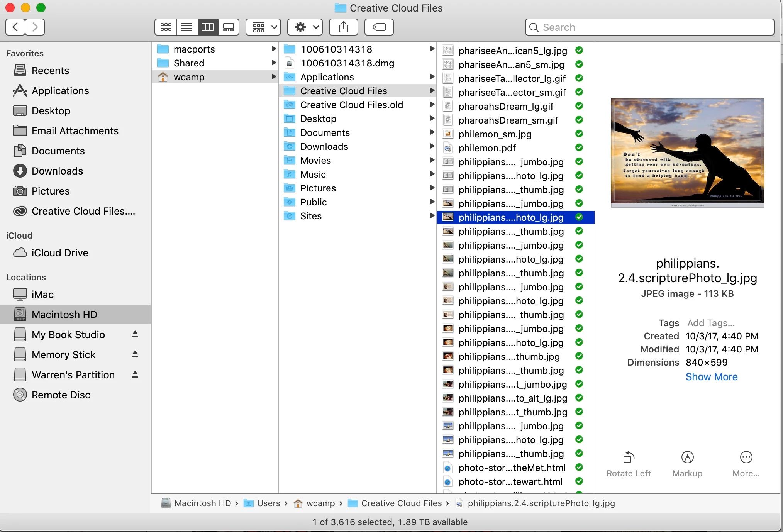Screen dimensions: 783x532
Task: Open the Markup tool icon
Action: [x=687, y=457]
